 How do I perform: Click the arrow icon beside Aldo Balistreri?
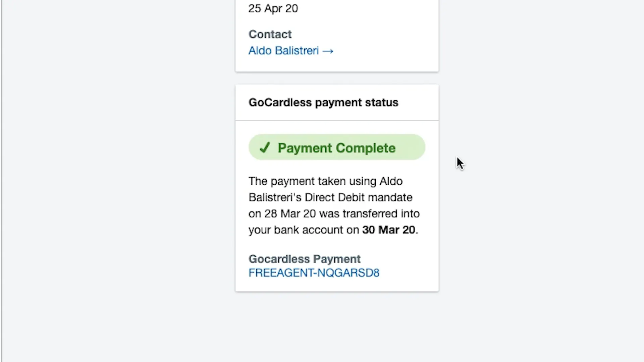point(328,51)
